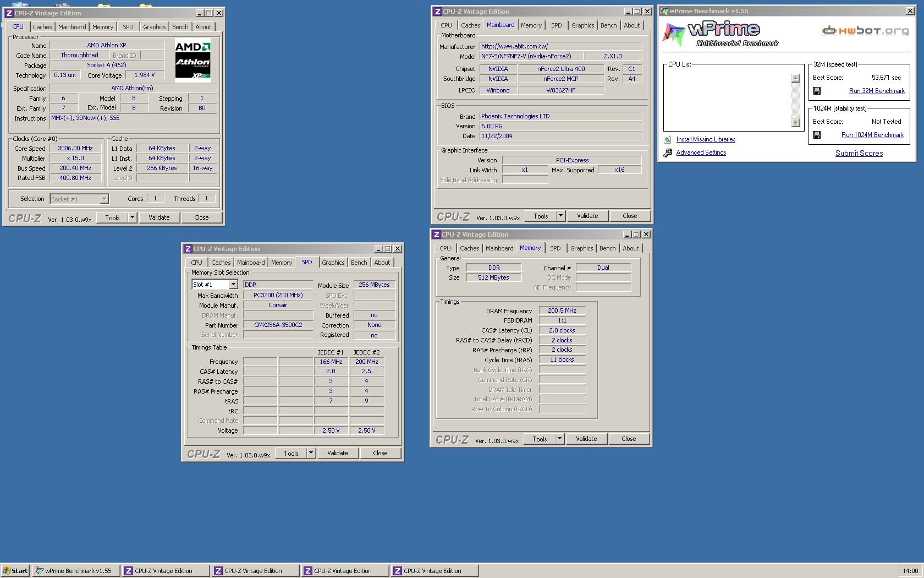Click the floppy save icon for 1024M score
Screen dimensions: 924x578
pyautogui.click(x=817, y=135)
